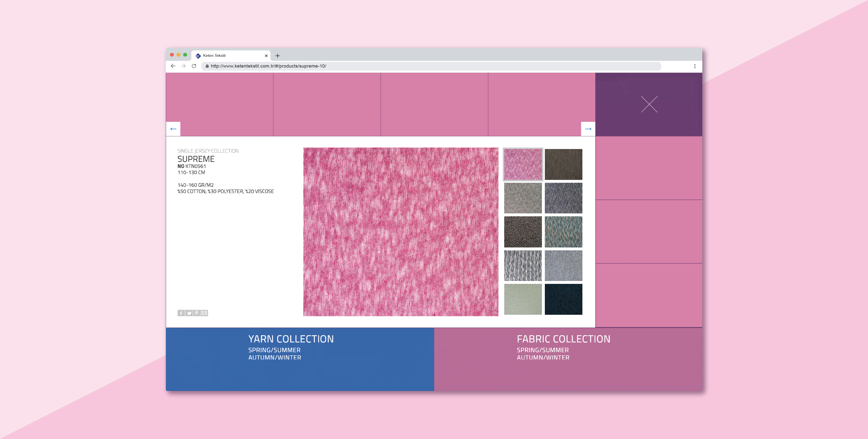This screenshot has width=868, height=439.
Task: Select the dark blue-grey melange swatch
Action: pyautogui.click(x=563, y=198)
